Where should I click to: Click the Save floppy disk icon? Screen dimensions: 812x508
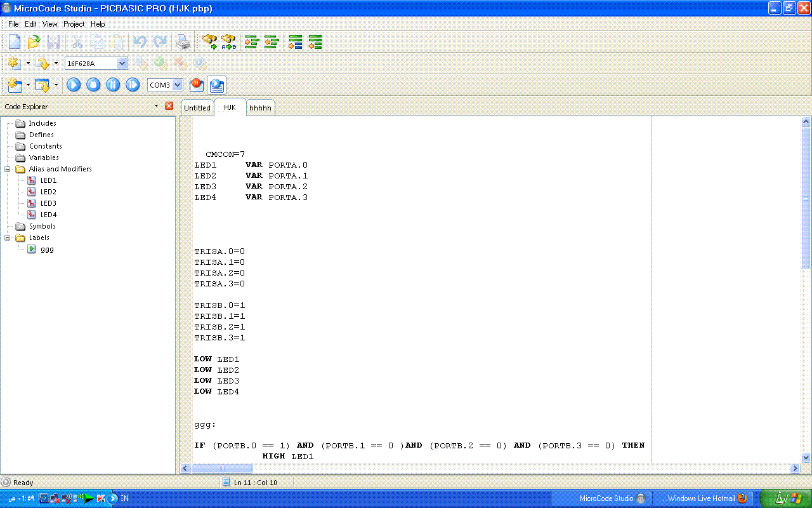(54, 43)
